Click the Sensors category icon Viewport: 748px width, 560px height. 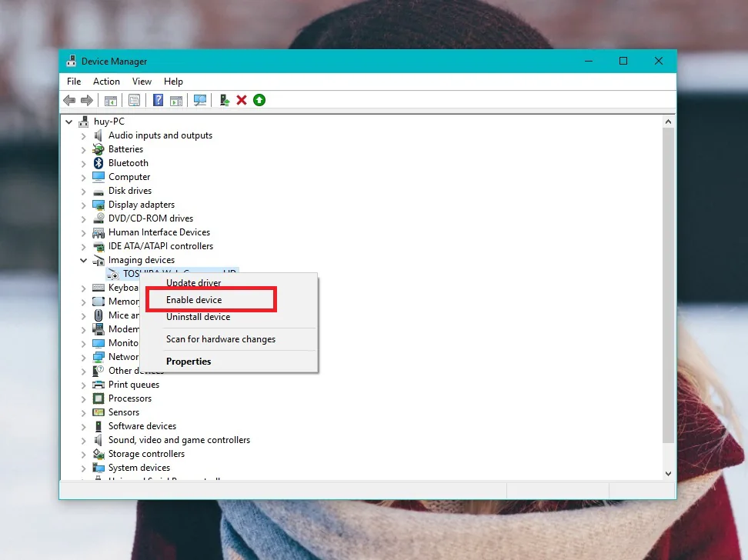pyautogui.click(x=99, y=412)
